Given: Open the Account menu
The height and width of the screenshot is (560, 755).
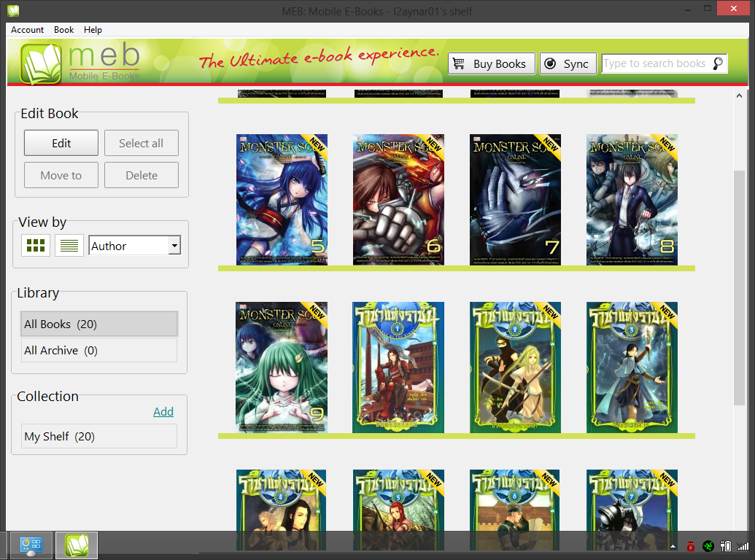Looking at the screenshot, I should click(x=28, y=30).
